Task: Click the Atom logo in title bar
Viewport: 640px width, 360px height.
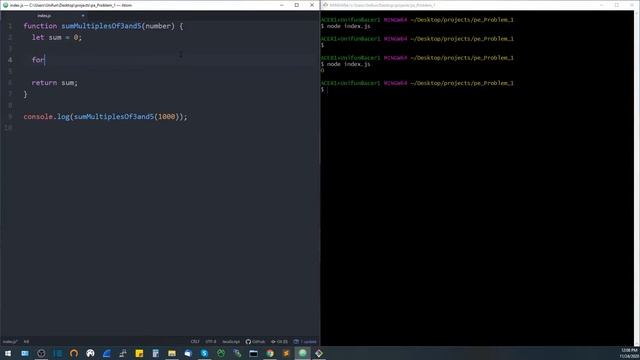Action: tap(5, 5)
